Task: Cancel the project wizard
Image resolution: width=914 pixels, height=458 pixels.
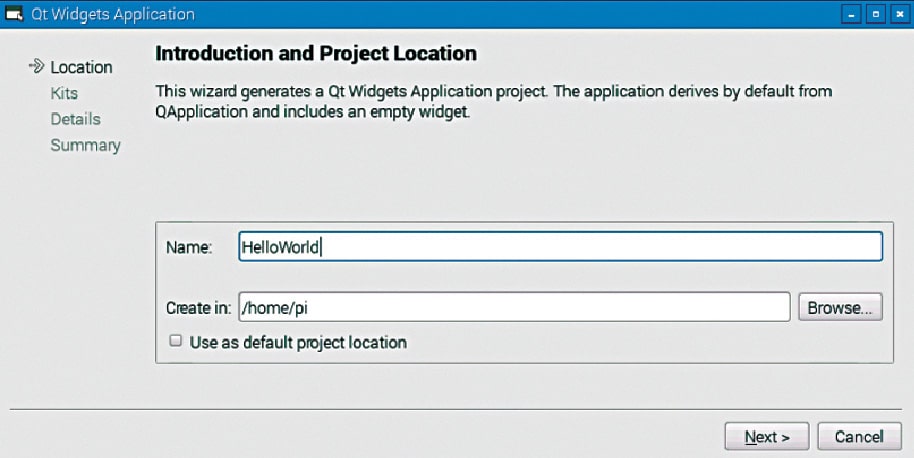Action: pos(859,436)
